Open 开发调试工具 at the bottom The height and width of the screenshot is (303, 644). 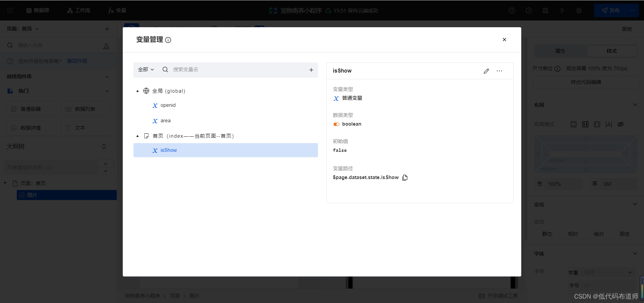coord(498,296)
